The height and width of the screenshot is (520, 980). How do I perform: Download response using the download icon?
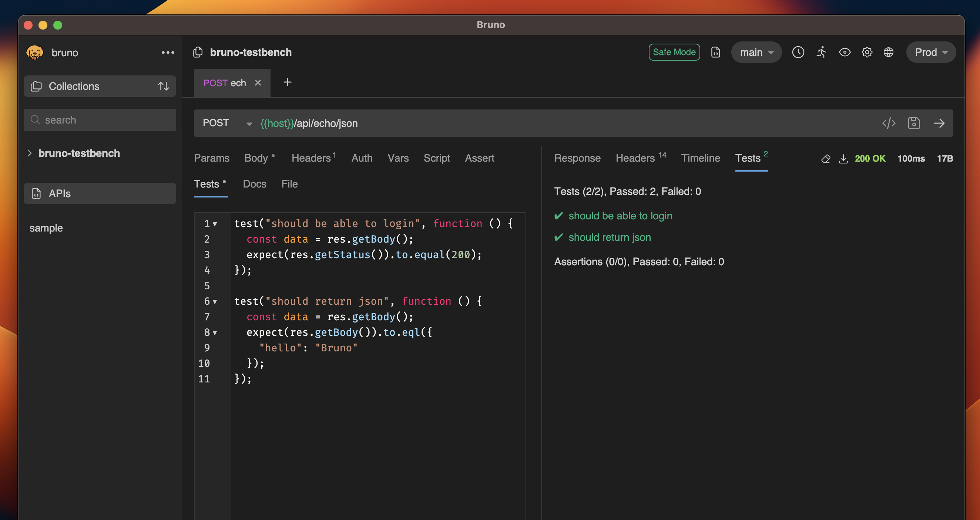(843, 159)
